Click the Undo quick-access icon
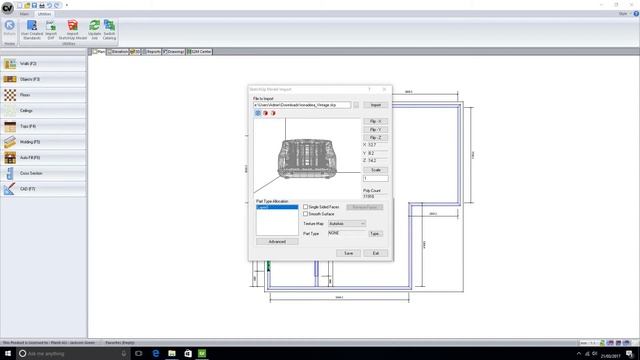The height and width of the screenshot is (360, 640). (49, 5)
